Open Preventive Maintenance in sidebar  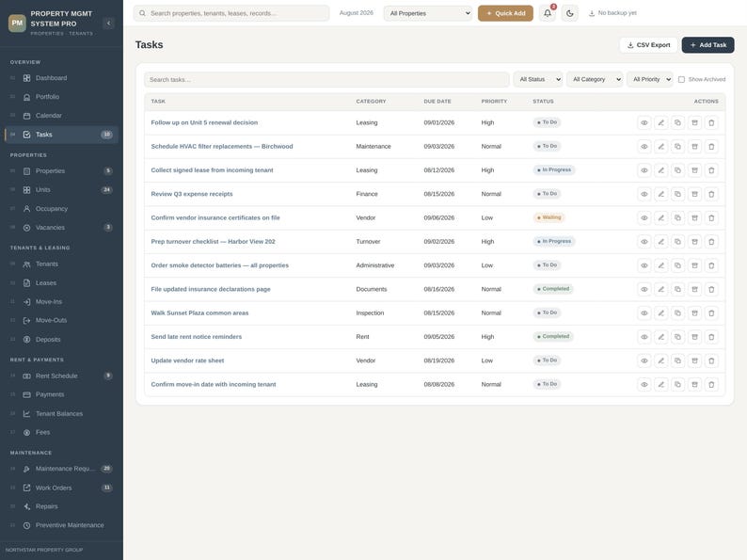click(61, 526)
